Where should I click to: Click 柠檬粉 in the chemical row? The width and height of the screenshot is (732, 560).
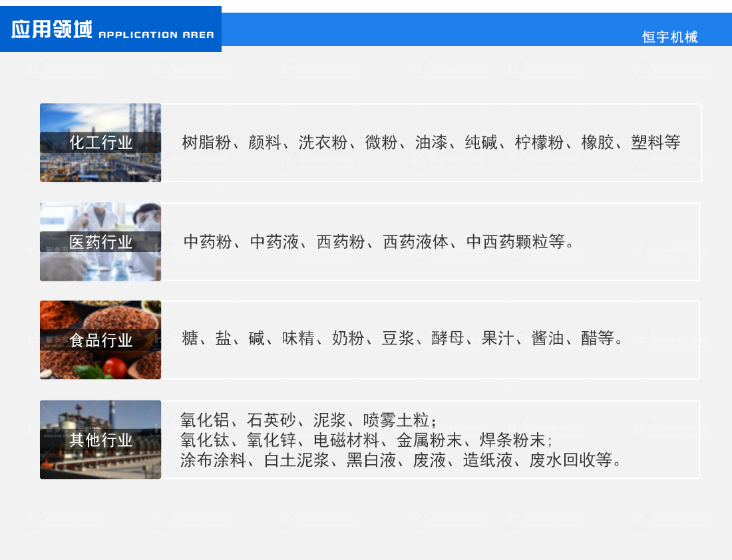539,142
